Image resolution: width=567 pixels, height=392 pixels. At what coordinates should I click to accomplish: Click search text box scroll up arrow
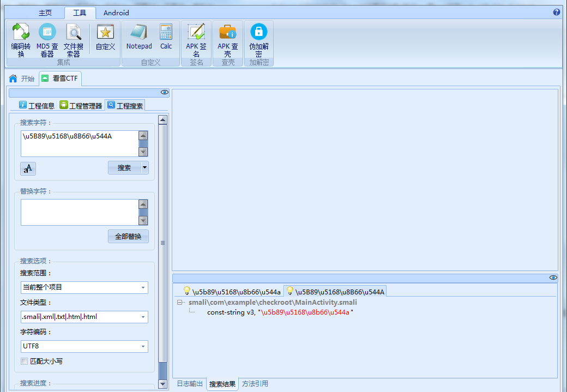(143, 136)
